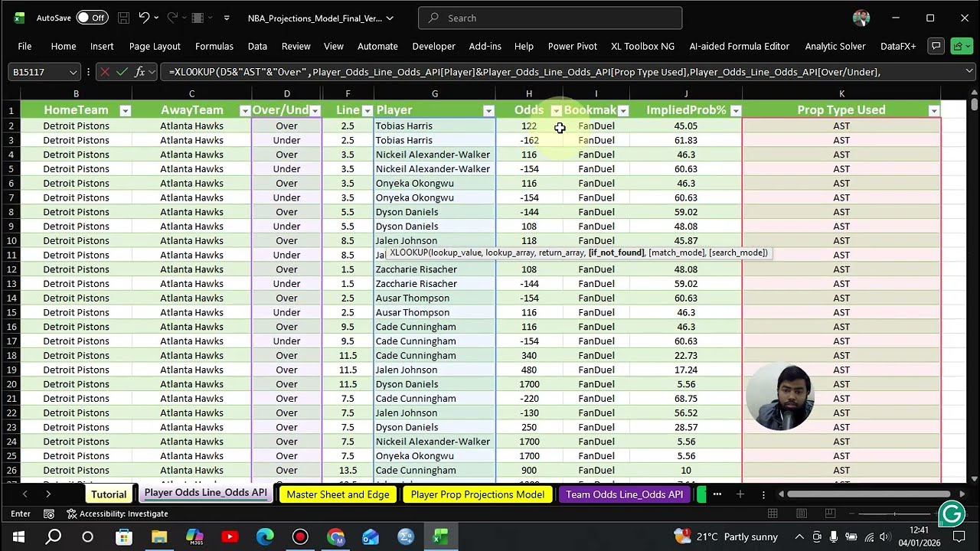Open Customize Quick Access Toolbar dropdown
The height and width of the screenshot is (551, 980).
click(x=227, y=18)
